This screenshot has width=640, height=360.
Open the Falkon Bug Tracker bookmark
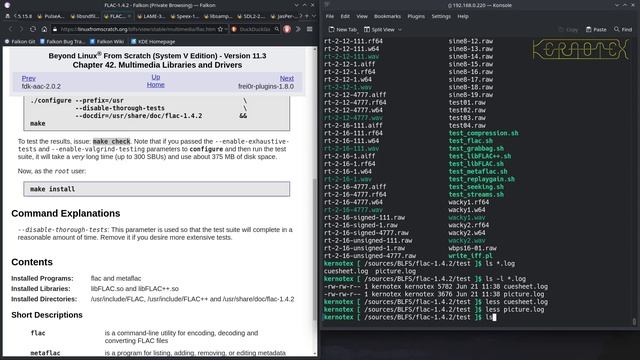pyautogui.click(x=62, y=42)
